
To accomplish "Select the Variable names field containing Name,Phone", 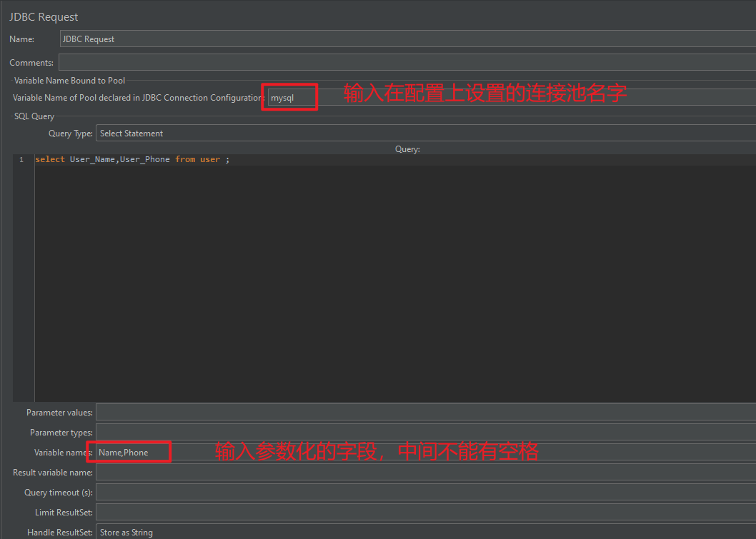I will [x=128, y=452].
